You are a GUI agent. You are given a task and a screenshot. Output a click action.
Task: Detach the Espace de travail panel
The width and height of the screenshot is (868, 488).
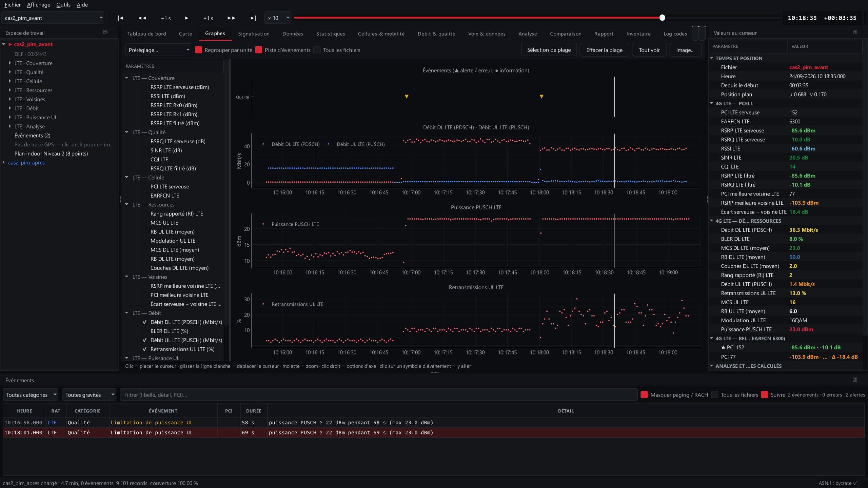105,32
